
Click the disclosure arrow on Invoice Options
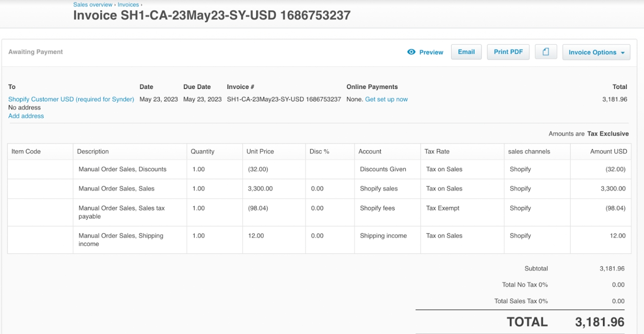622,52
